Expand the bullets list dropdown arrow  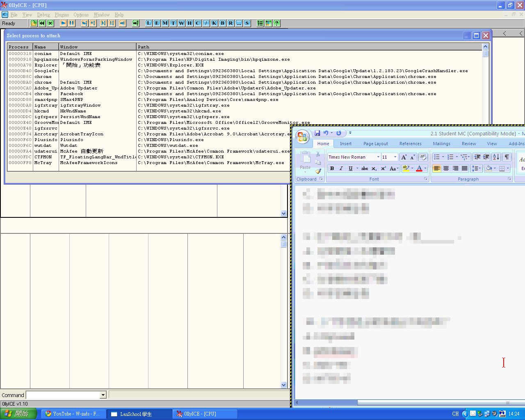[443, 157]
